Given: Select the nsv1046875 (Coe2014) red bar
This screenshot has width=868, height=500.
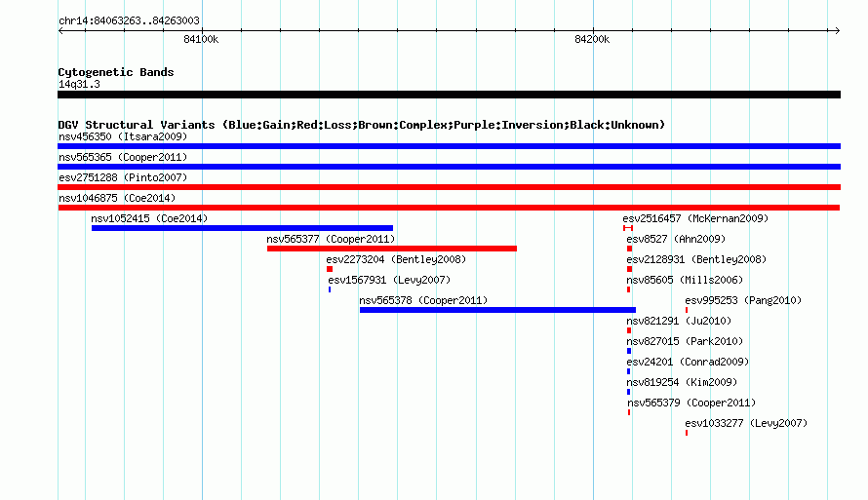Looking at the screenshot, I should tap(449, 208).
